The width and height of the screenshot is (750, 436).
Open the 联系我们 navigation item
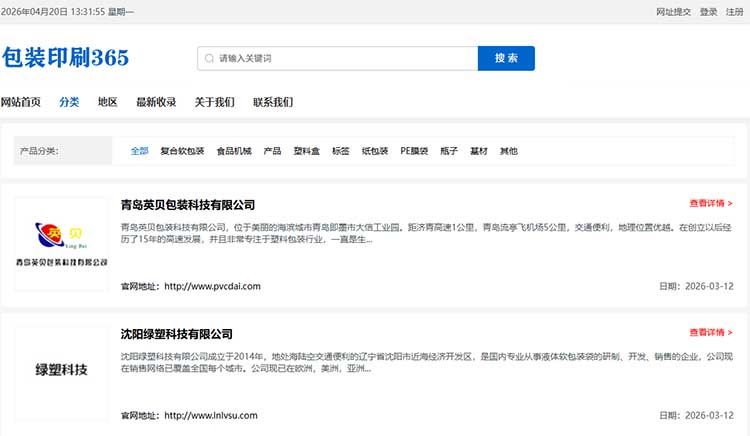[273, 102]
